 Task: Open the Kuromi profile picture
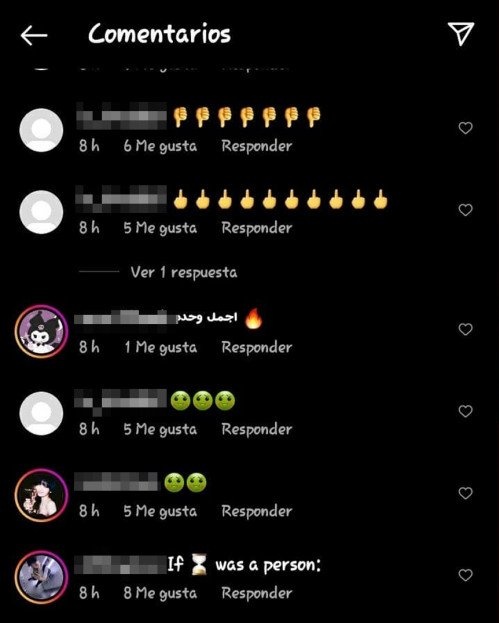coord(41,331)
